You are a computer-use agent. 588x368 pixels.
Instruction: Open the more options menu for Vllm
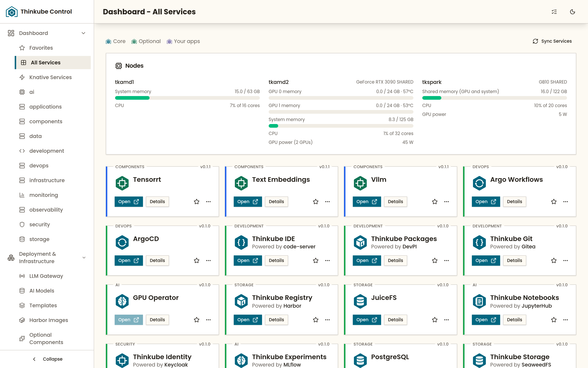[446, 201]
